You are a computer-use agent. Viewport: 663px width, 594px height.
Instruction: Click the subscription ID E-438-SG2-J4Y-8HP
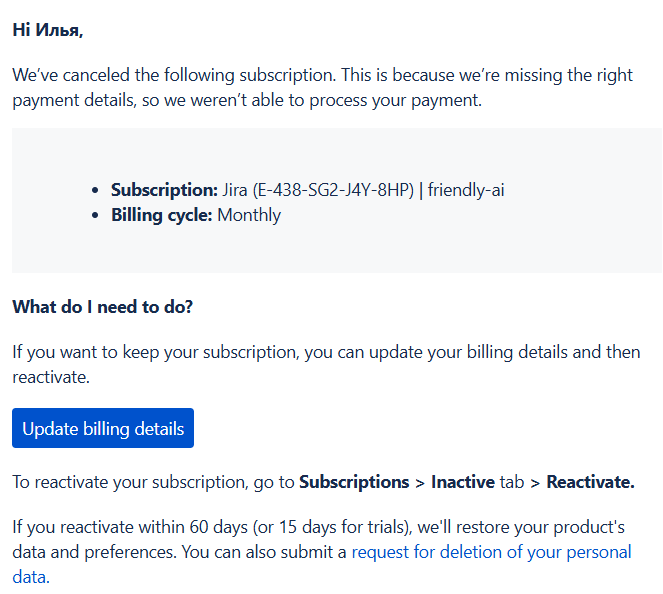(333, 190)
